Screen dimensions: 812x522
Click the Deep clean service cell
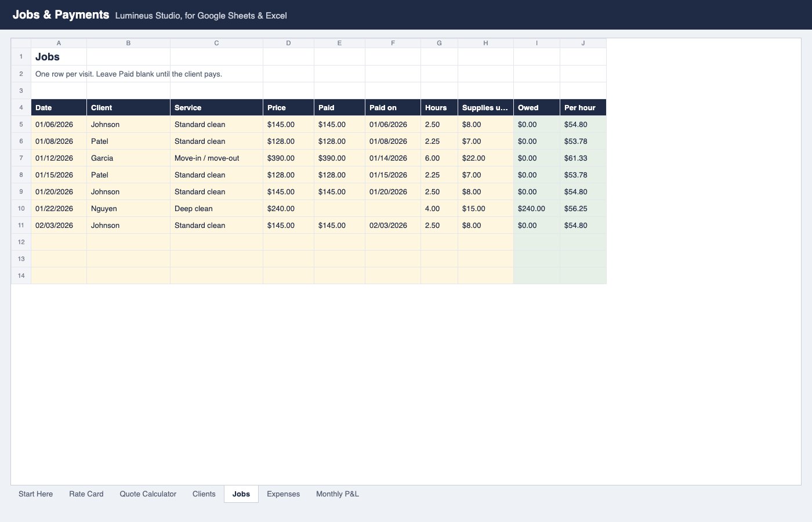click(216, 208)
